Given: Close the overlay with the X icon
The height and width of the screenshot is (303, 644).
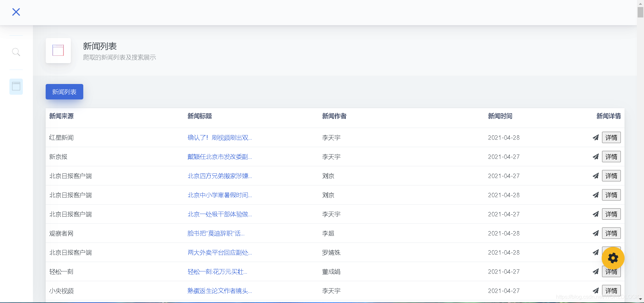Looking at the screenshot, I should click(16, 12).
